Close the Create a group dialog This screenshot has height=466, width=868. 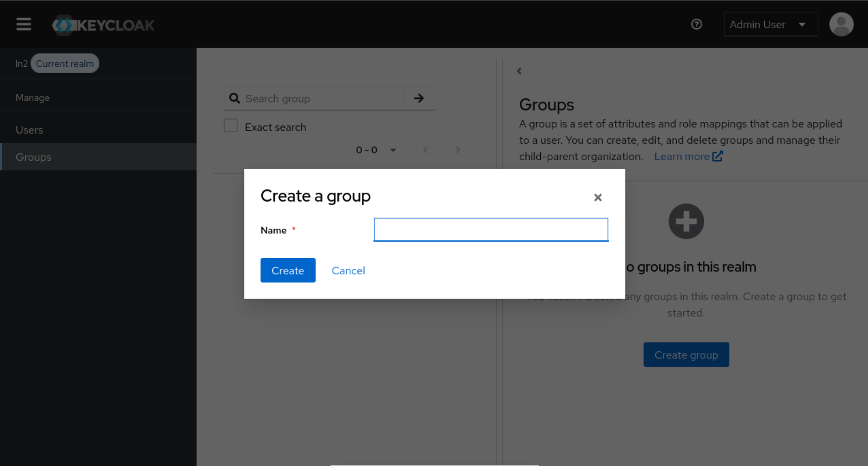598,197
